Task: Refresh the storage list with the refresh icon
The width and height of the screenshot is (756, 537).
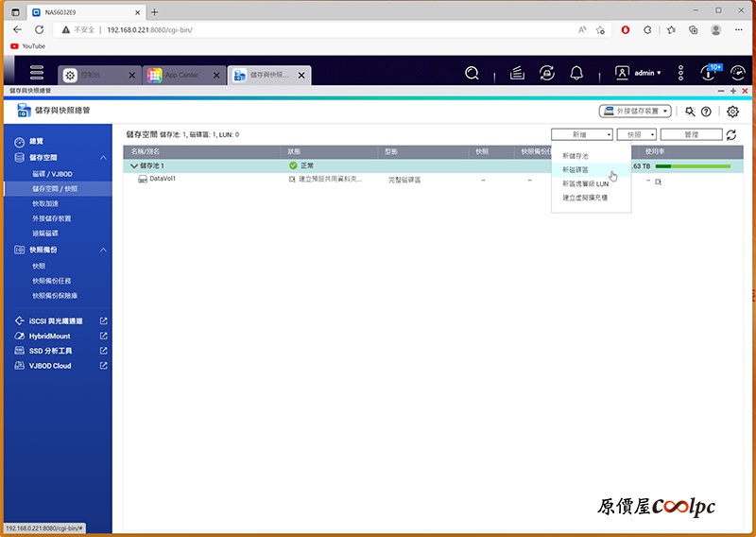Action: coord(731,134)
